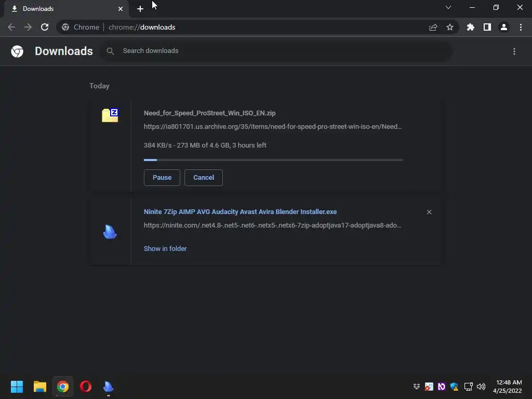Click the download progress bar
The height and width of the screenshot is (399, 532).
[x=273, y=160]
